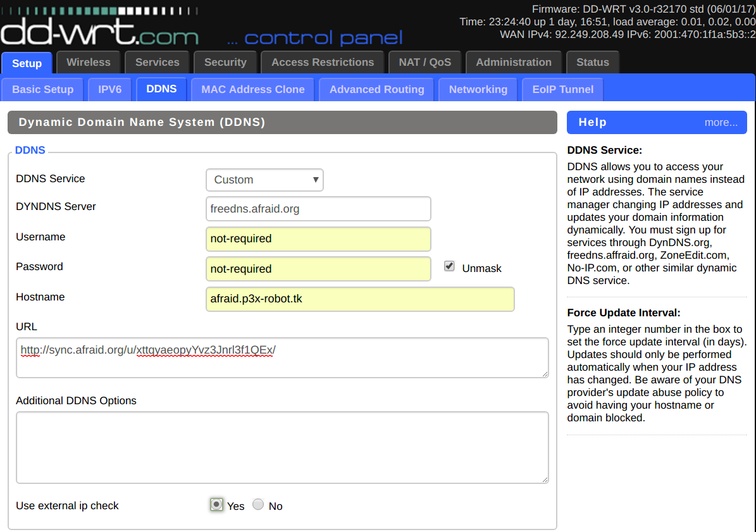756x532 pixels.
Task: Open the DDNS Service dropdown
Action: pos(264,180)
